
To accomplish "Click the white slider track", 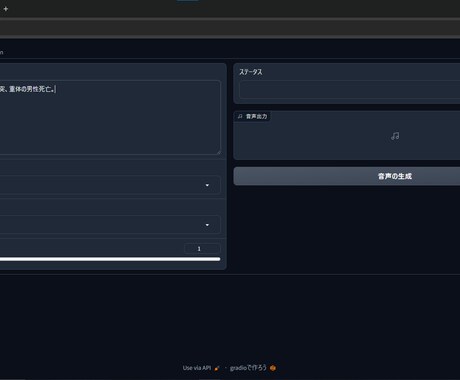I will [110, 259].
